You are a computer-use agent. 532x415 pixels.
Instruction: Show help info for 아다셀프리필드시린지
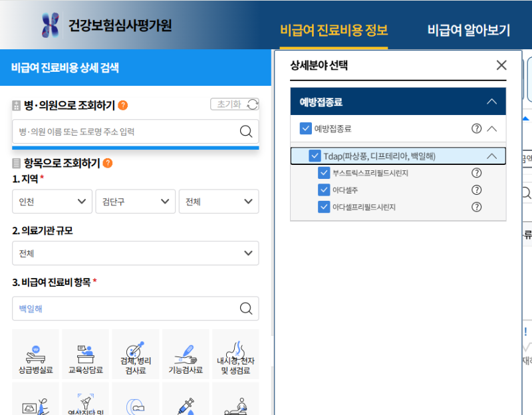coord(476,207)
